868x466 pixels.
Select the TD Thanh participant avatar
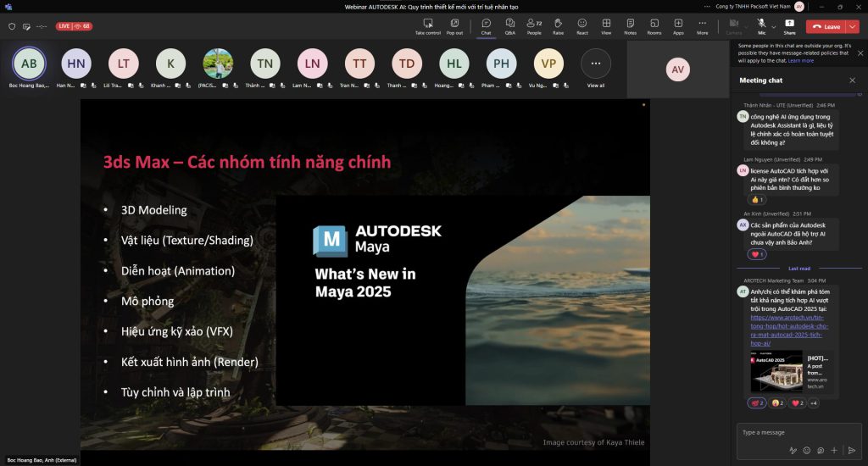tap(407, 64)
